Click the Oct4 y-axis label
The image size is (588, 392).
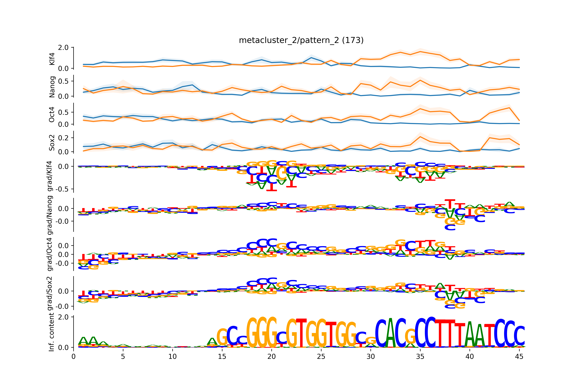52,114
